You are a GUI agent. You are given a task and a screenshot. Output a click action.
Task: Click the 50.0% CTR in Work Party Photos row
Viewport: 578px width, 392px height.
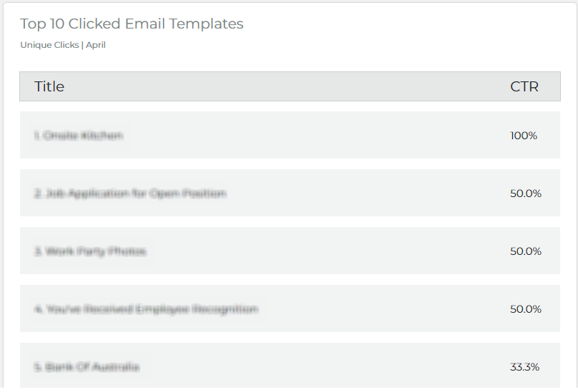click(526, 251)
